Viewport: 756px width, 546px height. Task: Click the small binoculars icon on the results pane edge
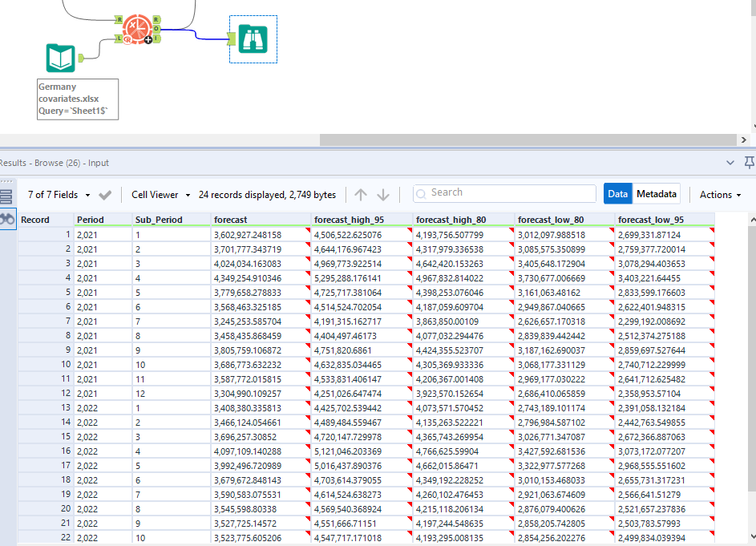(x=7, y=219)
